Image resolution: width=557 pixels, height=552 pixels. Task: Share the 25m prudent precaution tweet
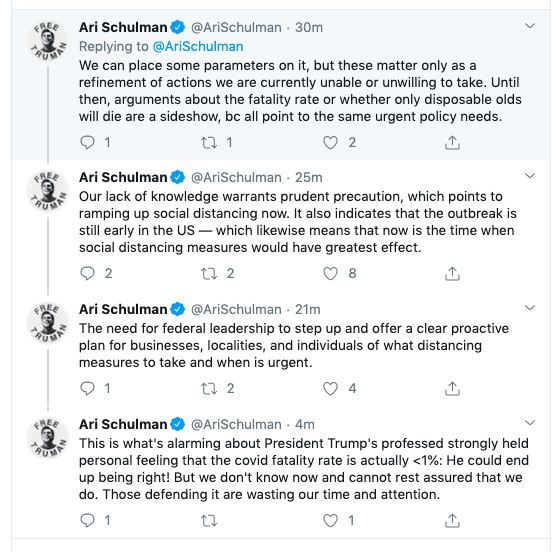click(x=452, y=273)
